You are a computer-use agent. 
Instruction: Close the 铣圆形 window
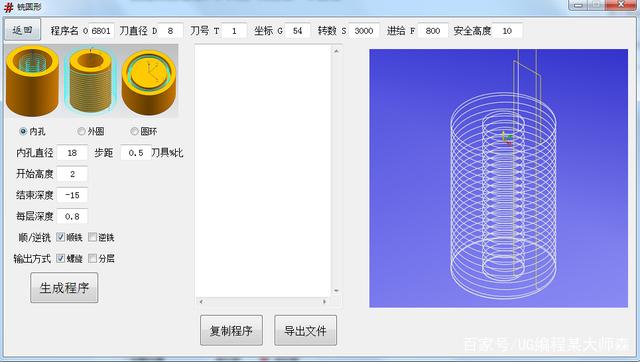coord(621,5)
